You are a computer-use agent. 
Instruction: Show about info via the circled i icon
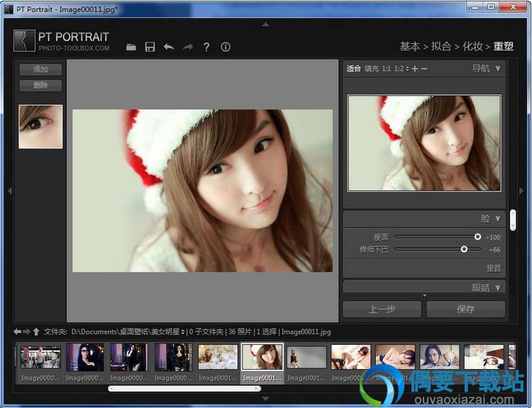(226, 47)
